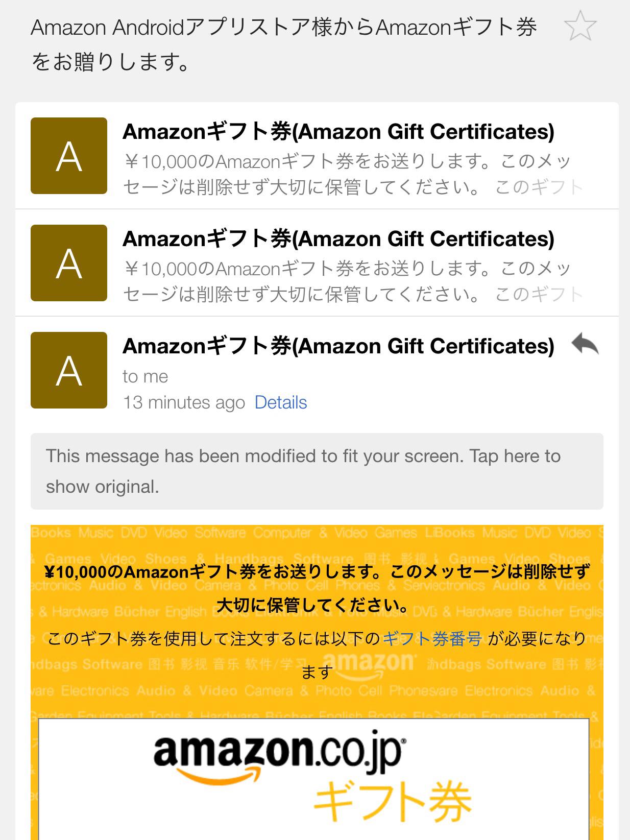The width and height of the screenshot is (630, 840).
Task: Open message Details link
Action: click(x=281, y=402)
